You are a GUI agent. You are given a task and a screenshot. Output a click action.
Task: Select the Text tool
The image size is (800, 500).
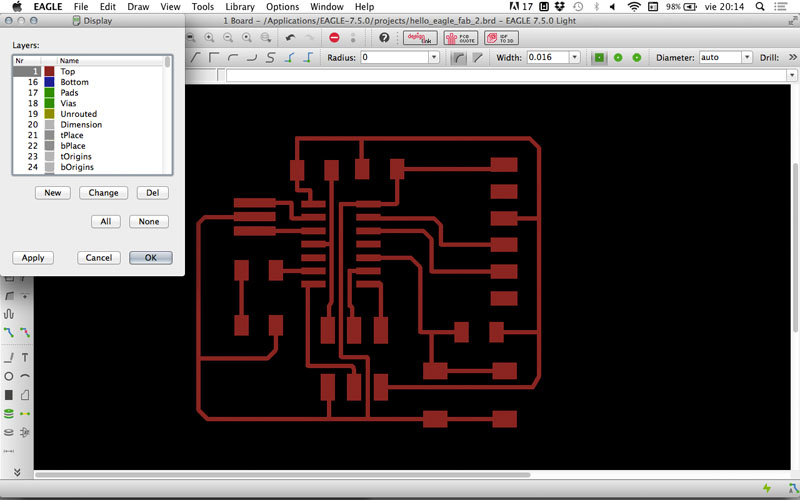[25, 358]
